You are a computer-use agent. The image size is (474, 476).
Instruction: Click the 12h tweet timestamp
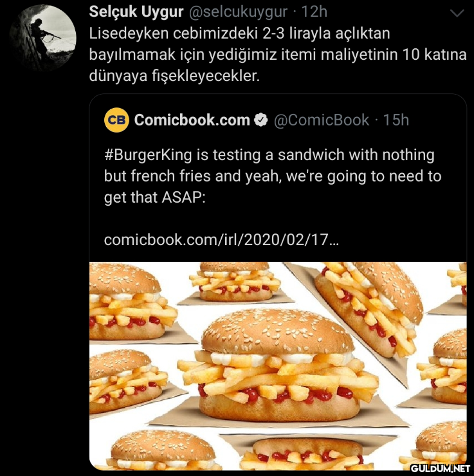[314, 12]
